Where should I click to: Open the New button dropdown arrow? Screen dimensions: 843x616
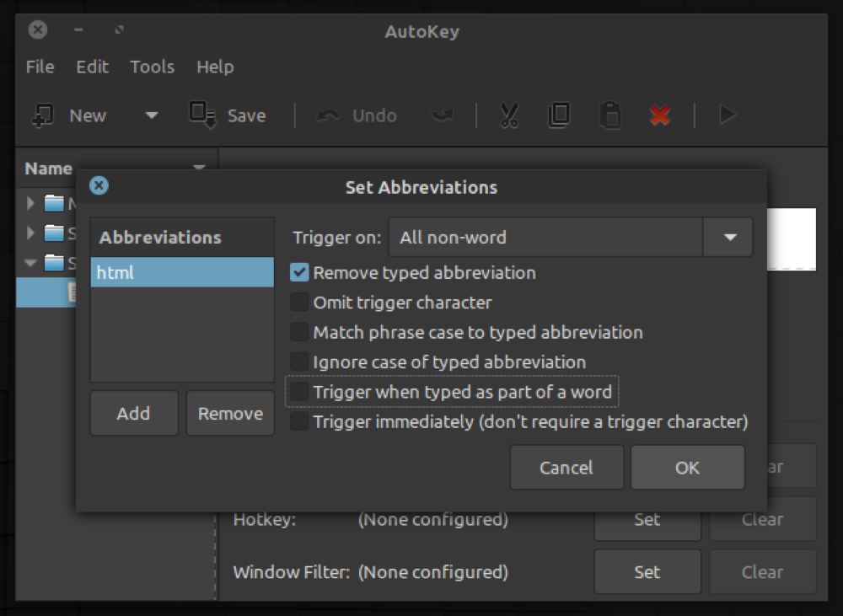click(152, 115)
